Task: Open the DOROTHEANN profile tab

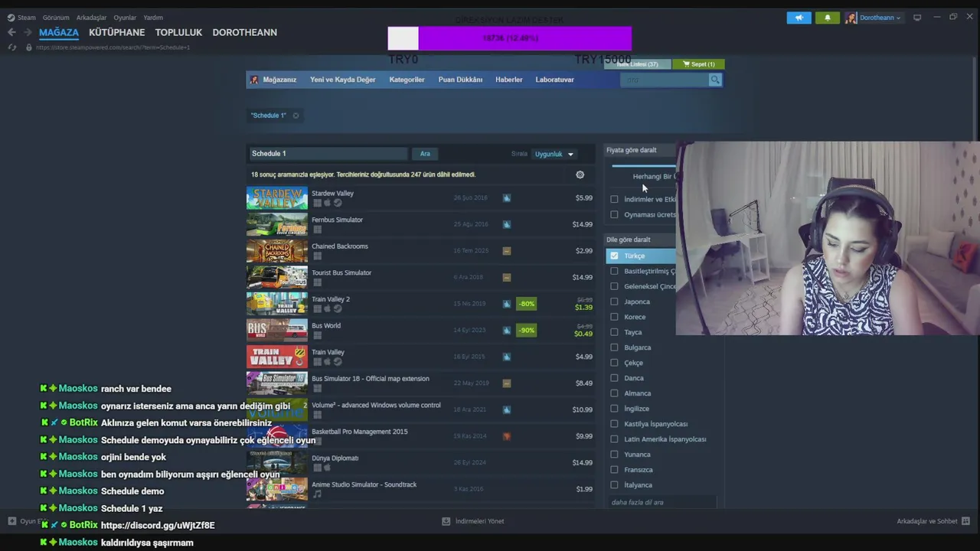Action: click(x=245, y=32)
